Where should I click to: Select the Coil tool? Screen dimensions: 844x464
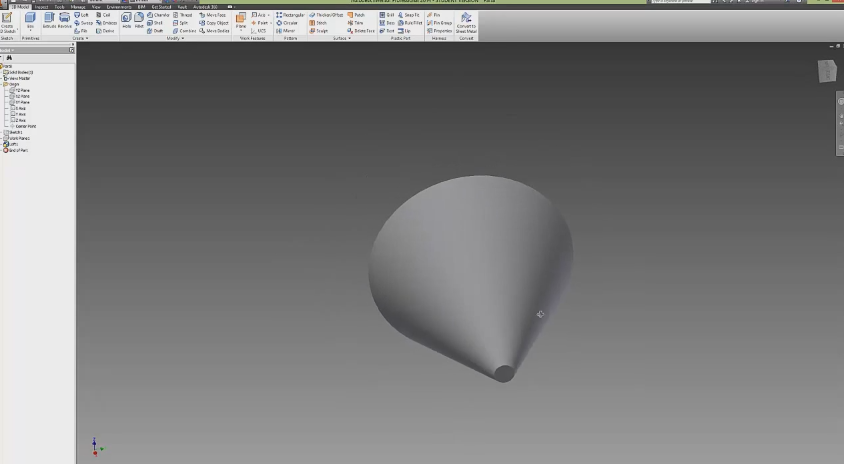[103, 15]
